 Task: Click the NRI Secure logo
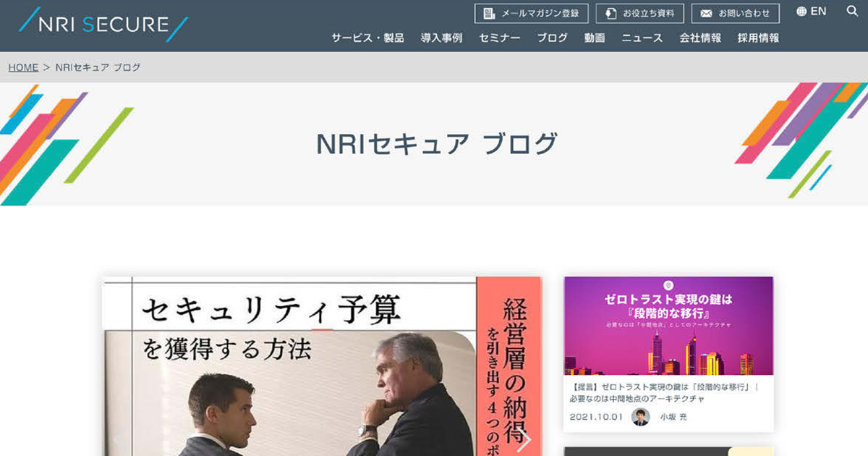(x=103, y=25)
